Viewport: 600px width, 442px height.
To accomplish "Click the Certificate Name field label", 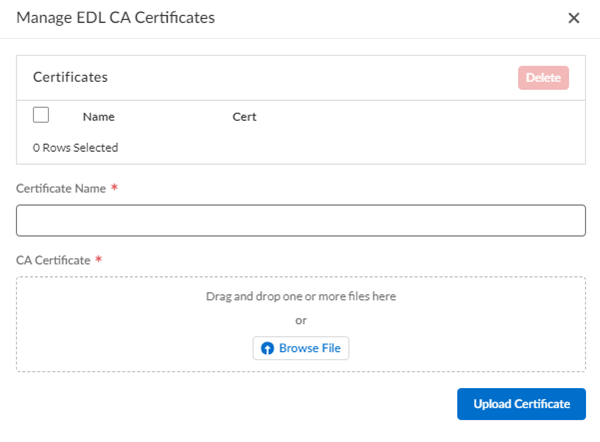I will point(61,188).
